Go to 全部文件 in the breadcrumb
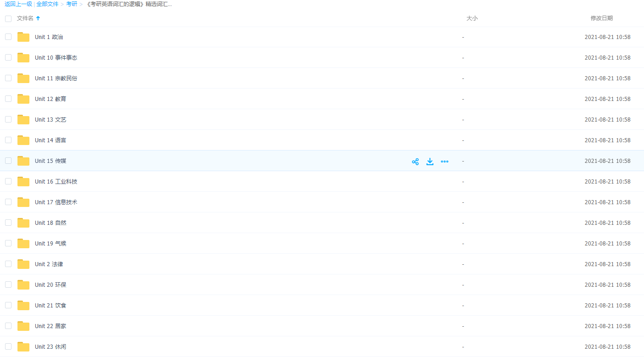This screenshot has width=644, height=357. [x=48, y=4]
